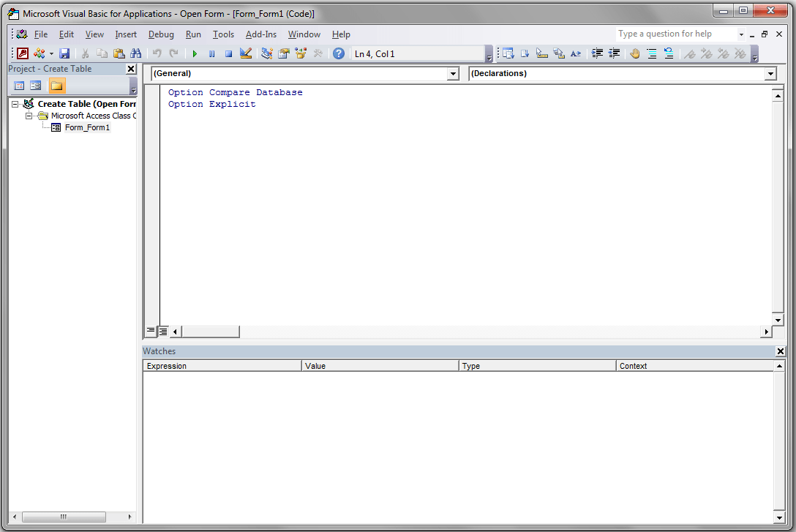Open Project Explorer toolbar icon
This screenshot has width=796, height=532.
(266, 53)
